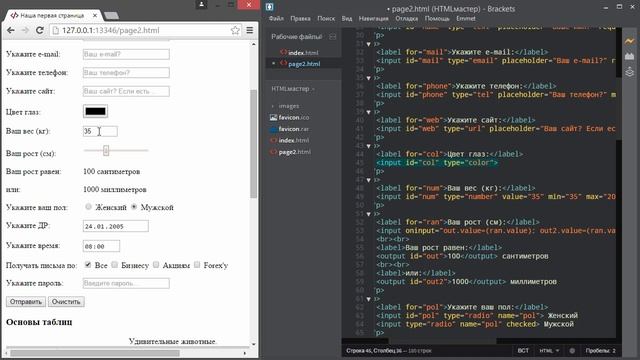Screen dimensions: 640x360
Task: Select the Мужской radio button
Action: pos(134,207)
